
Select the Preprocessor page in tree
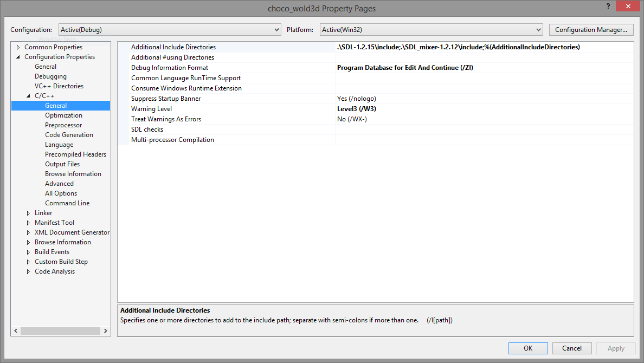[x=63, y=125]
